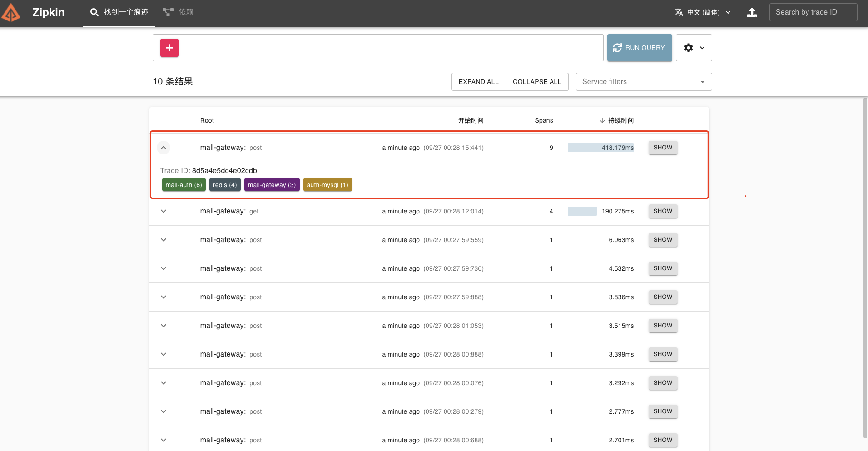Collapse the 418.179ms trace row

coord(164,148)
